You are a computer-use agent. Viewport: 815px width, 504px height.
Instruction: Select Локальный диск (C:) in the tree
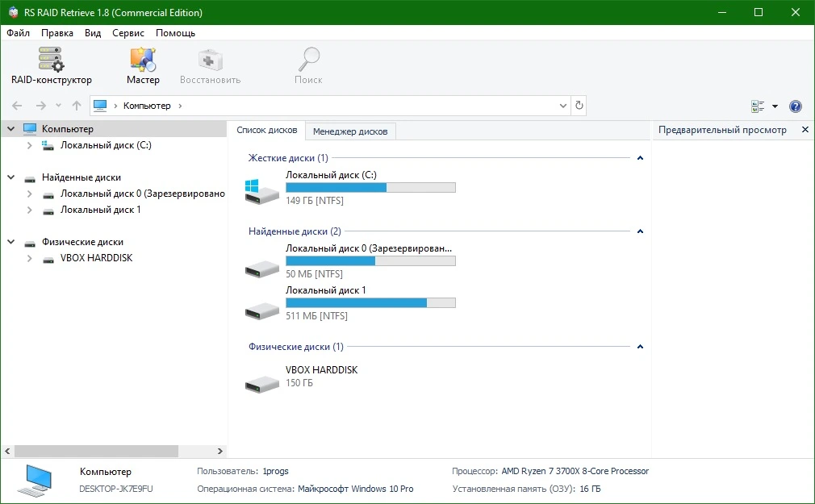pos(106,145)
